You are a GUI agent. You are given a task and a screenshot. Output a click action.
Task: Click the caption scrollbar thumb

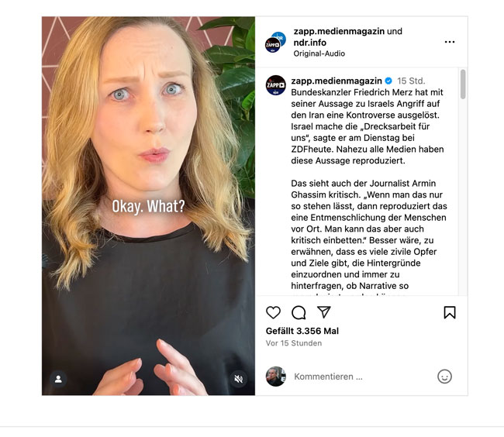tap(463, 84)
